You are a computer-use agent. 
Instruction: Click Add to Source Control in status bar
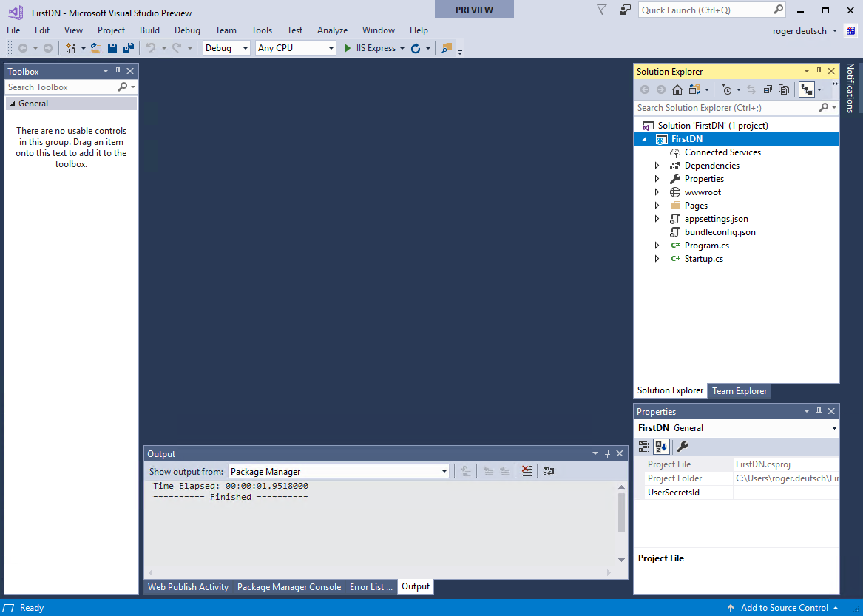pyautogui.click(x=785, y=608)
